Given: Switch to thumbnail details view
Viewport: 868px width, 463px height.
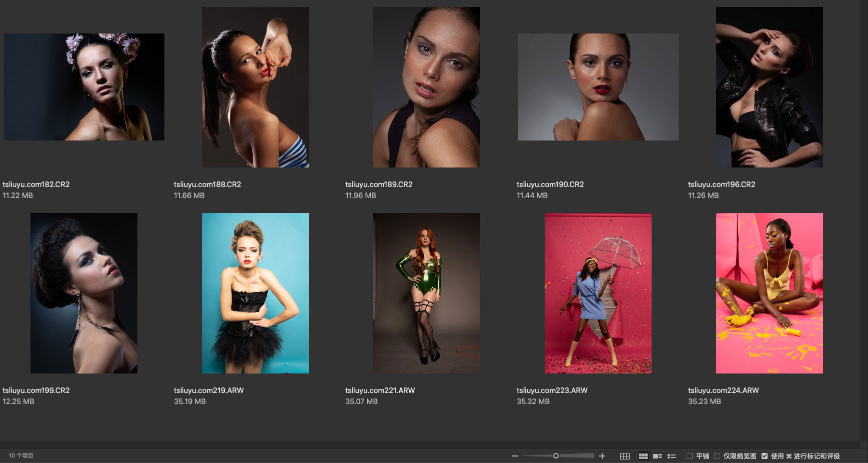Looking at the screenshot, I should click(x=658, y=456).
